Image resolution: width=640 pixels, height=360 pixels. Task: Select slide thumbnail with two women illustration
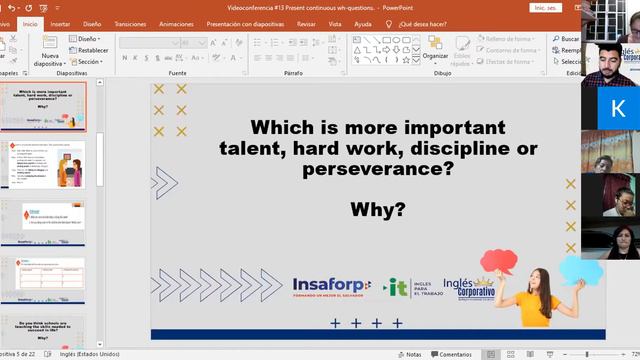[43, 164]
